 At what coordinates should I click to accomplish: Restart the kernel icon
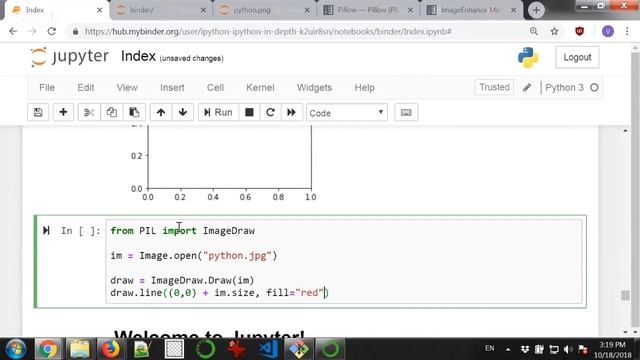point(270,112)
